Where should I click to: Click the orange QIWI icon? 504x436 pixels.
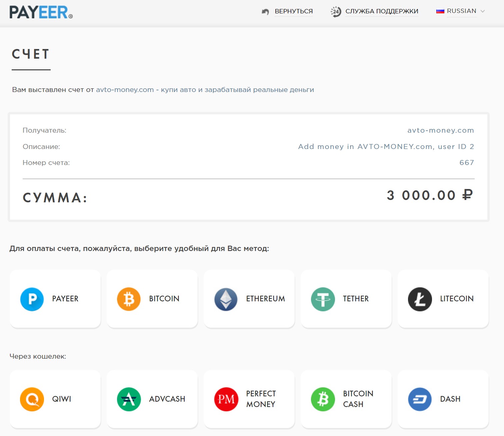click(32, 399)
